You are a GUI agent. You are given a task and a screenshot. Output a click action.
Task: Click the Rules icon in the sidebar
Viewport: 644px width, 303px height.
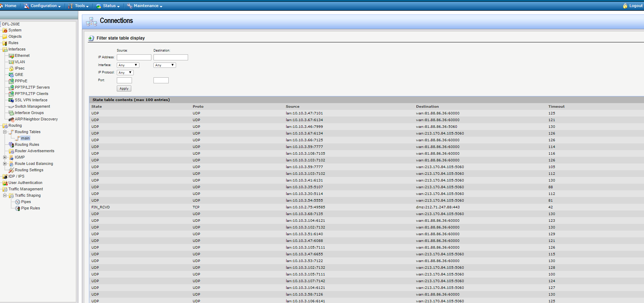click(x=5, y=43)
